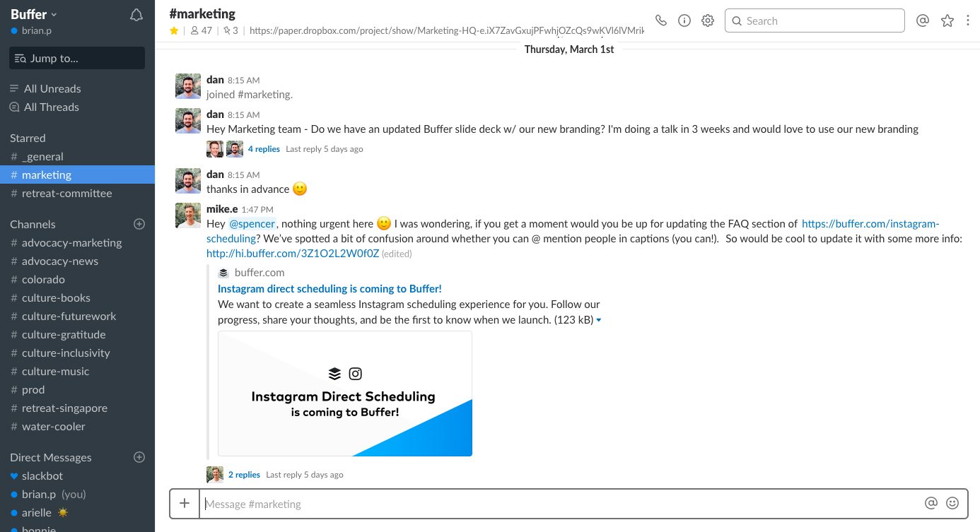980x532 pixels.
Task: Unstar the #marketing channel topic star
Action: pos(174,30)
